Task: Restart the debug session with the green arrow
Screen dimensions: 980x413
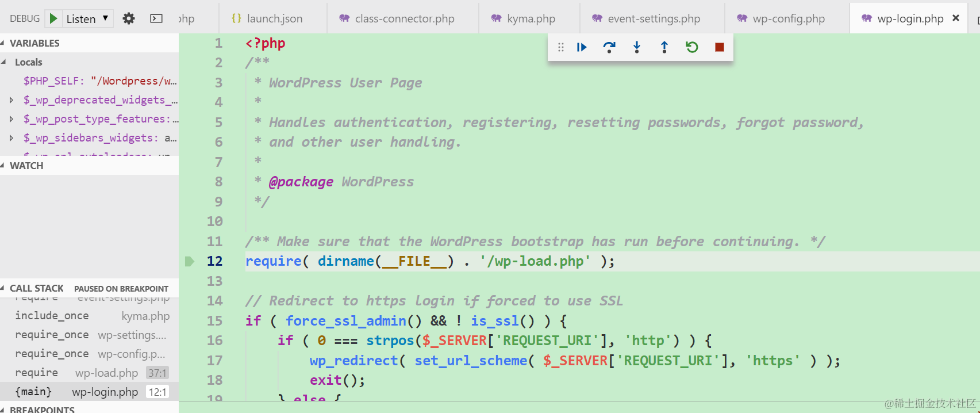Action: pos(692,47)
